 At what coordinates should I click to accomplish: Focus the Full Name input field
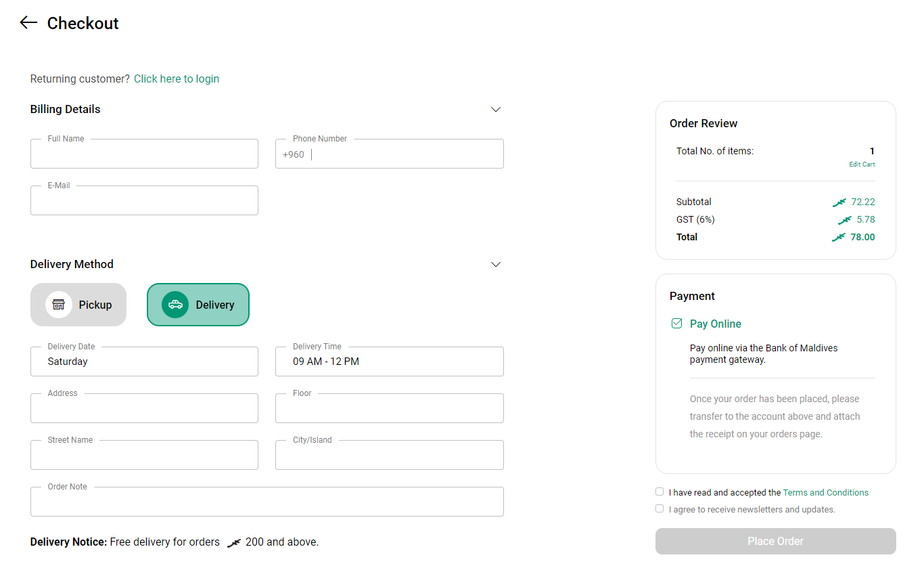point(144,154)
